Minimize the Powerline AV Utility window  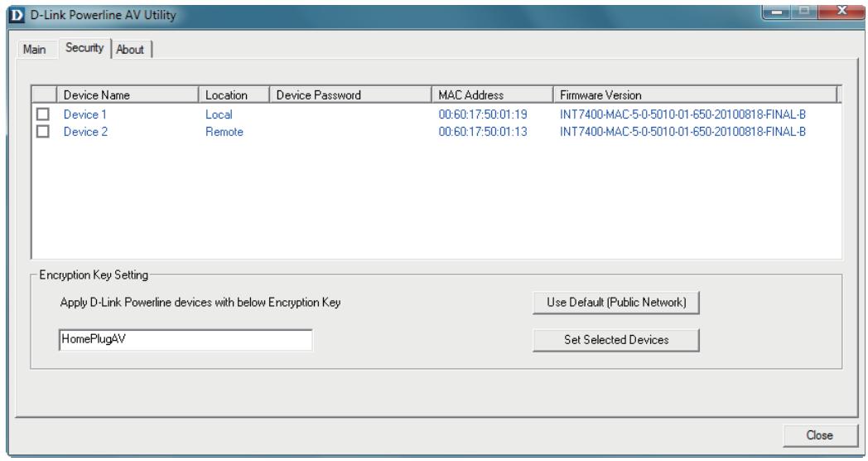point(778,12)
